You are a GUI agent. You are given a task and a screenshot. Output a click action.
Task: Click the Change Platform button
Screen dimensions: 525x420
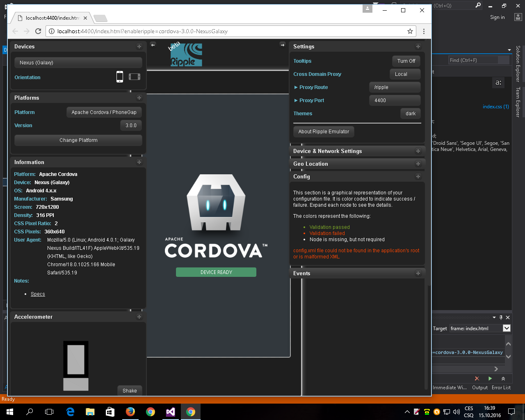click(x=78, y=140)
